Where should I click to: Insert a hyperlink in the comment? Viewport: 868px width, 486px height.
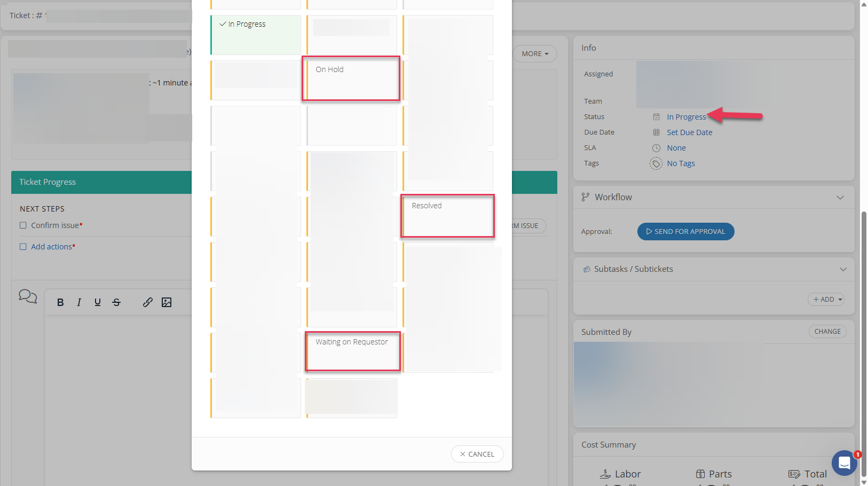148,302
